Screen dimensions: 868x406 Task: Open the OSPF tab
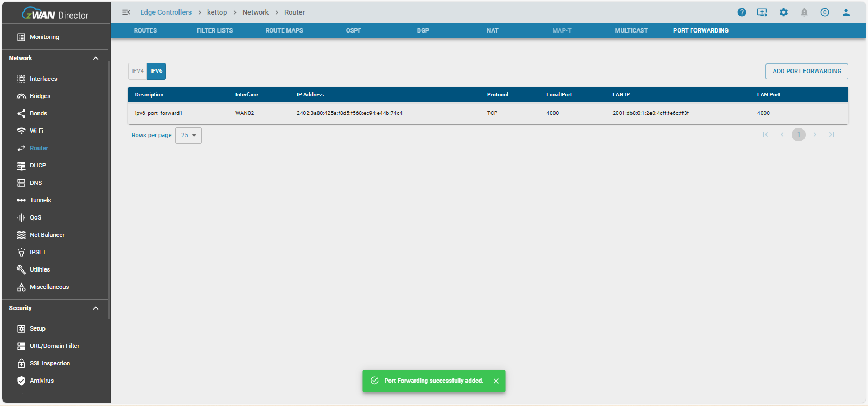[353, 30]
